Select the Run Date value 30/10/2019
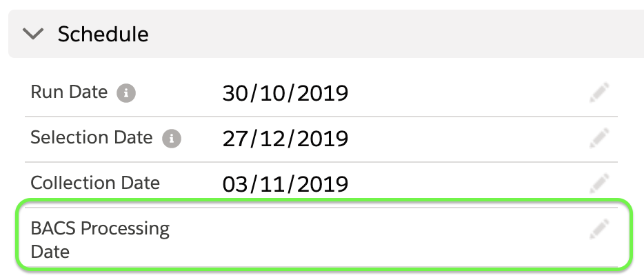Image resolution: width=644 pixels, height=280 pixels. tap(285, 93)
